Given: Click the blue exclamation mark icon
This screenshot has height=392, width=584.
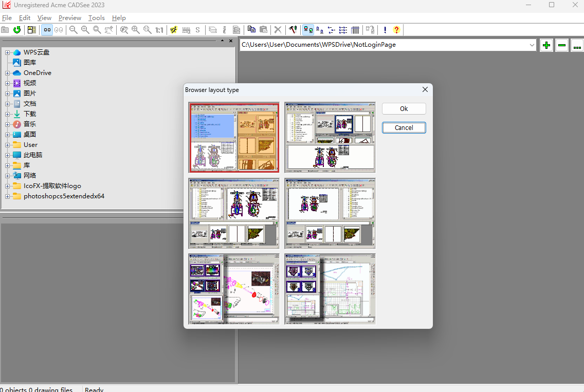Looking at the screenshot, I should (x=385, y=30).
